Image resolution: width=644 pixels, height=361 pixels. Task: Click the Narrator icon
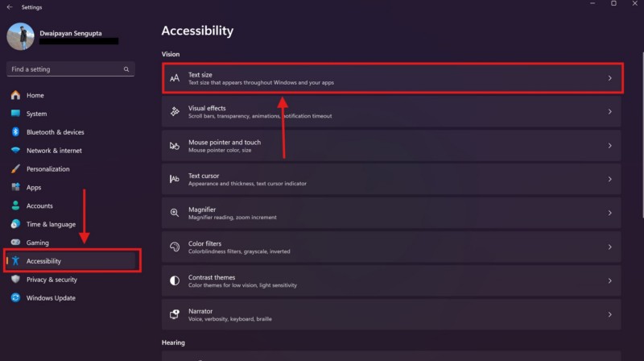pyautogui.click(x=174, y=314)
